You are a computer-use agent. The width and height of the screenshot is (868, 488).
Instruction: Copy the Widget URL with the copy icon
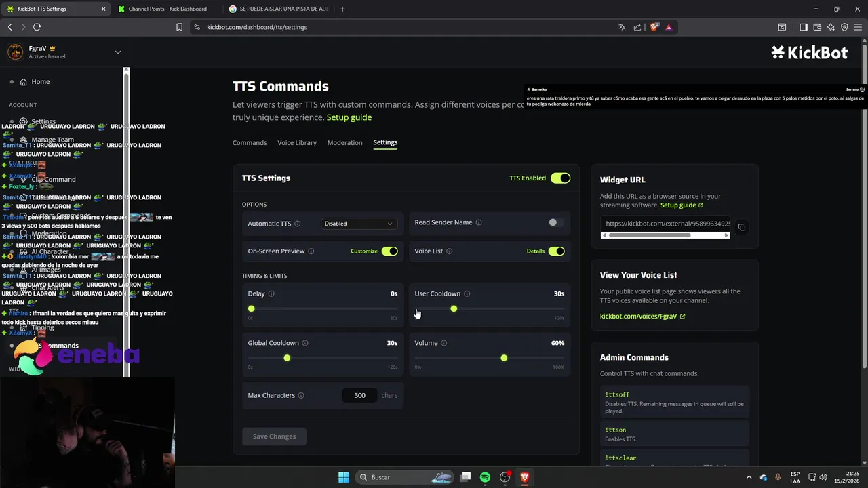pos(742,228)
